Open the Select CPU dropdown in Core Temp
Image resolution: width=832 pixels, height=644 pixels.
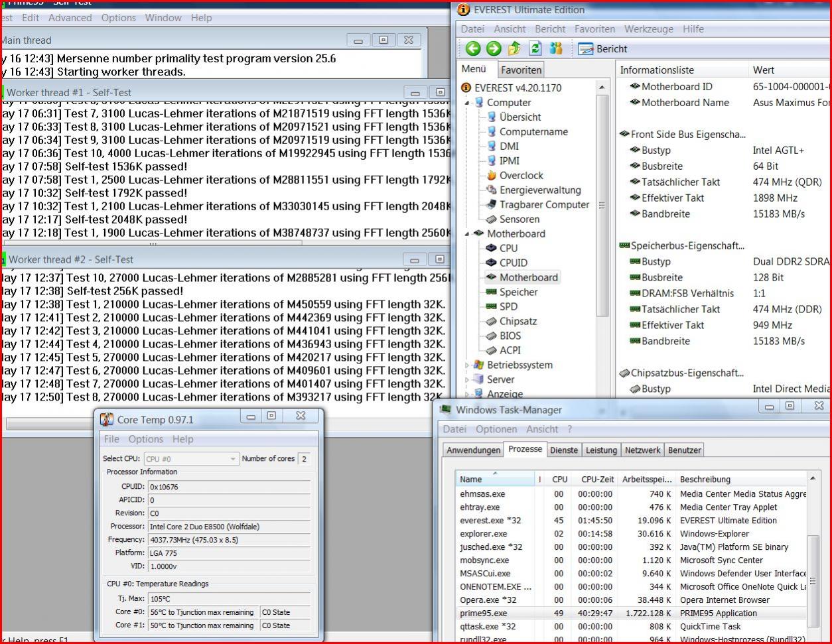(x=191, y=459)
